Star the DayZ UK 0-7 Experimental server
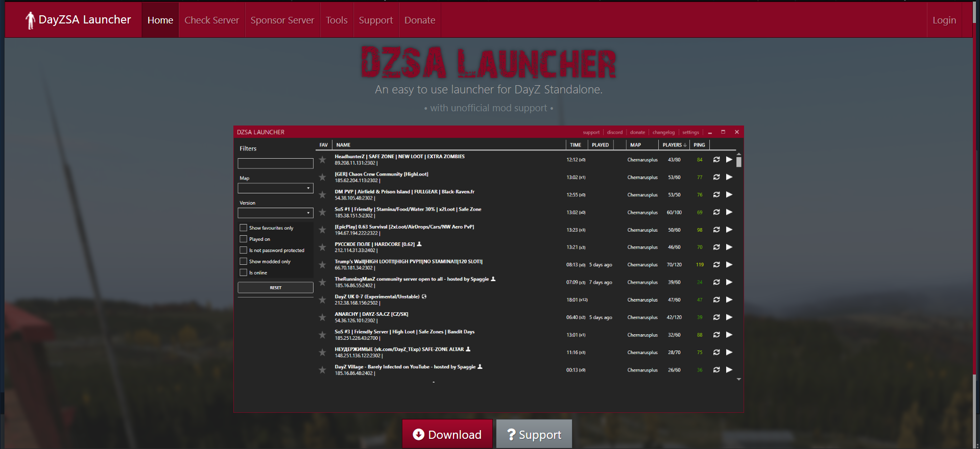This screenshot has width=980, height=449. click(x=322, y=300)
